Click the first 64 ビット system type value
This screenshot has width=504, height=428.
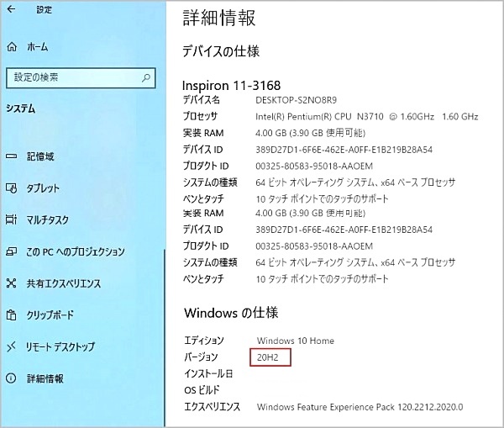(355, 182)
